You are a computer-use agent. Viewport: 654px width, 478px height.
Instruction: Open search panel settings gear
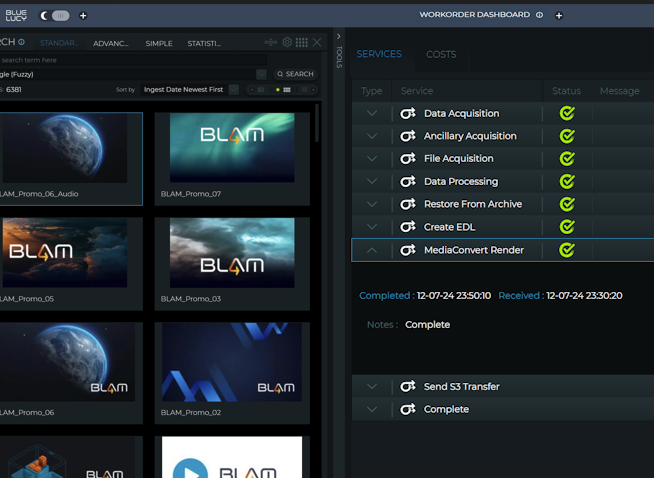click(x=287, y=42)
